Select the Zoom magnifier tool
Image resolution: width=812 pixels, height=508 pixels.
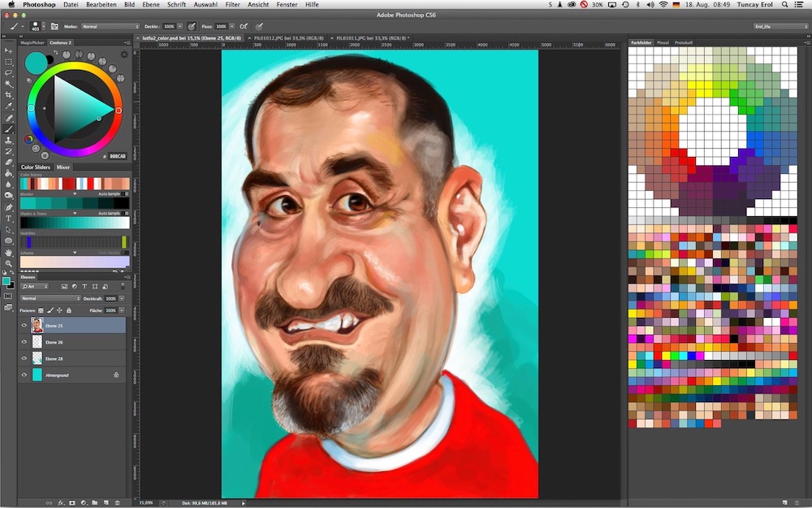[x=9, y=263]
